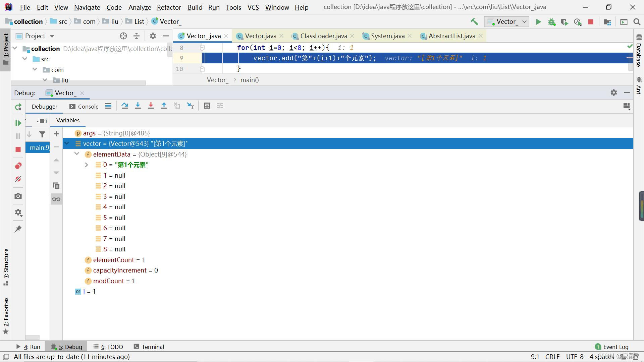Open Project panel settings gear
This screenshot has height=362, width=644.
click(153, 36)
